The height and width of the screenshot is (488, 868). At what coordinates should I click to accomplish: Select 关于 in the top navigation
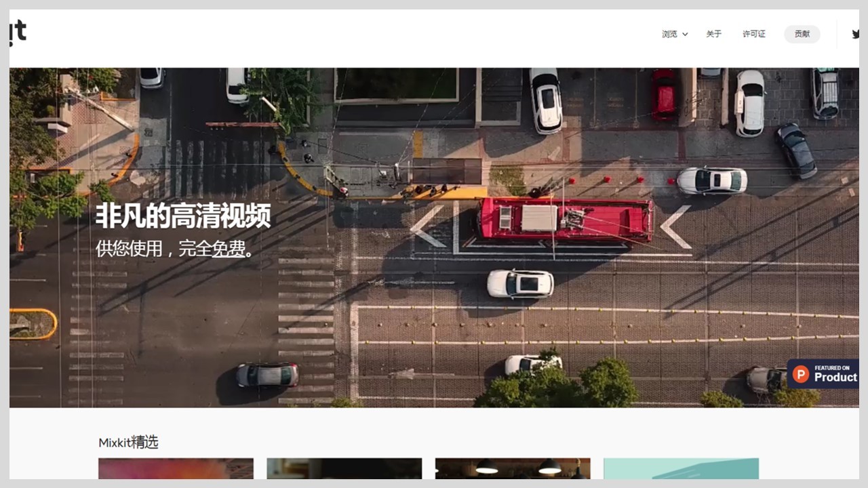pos(713,34)
